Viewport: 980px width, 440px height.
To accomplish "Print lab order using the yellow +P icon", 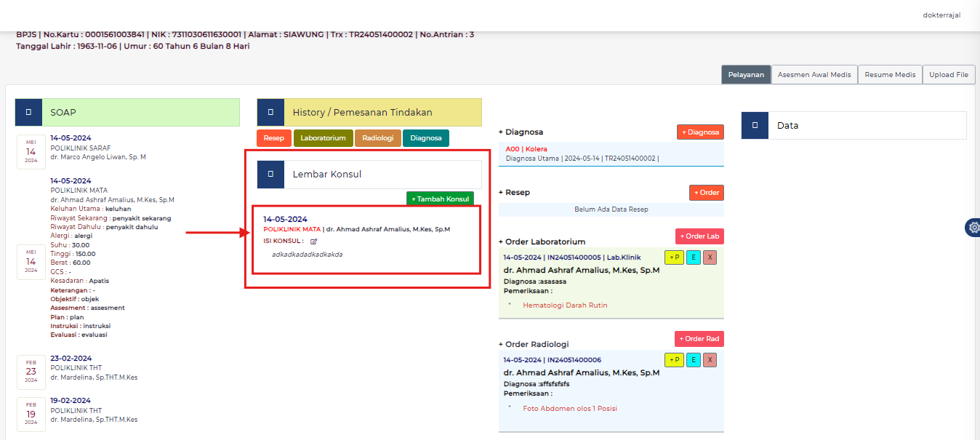I will click(673, 257).
